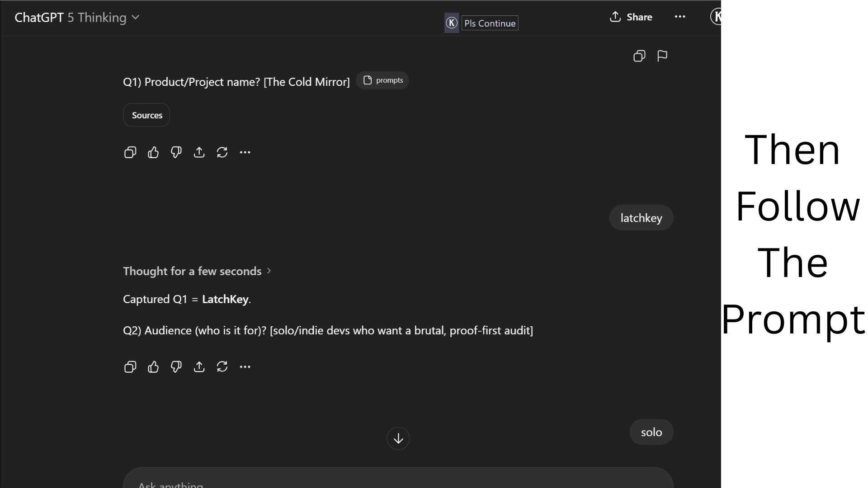
Task: Copy conversation using top-right copy icon
Action: click(639, 56)
